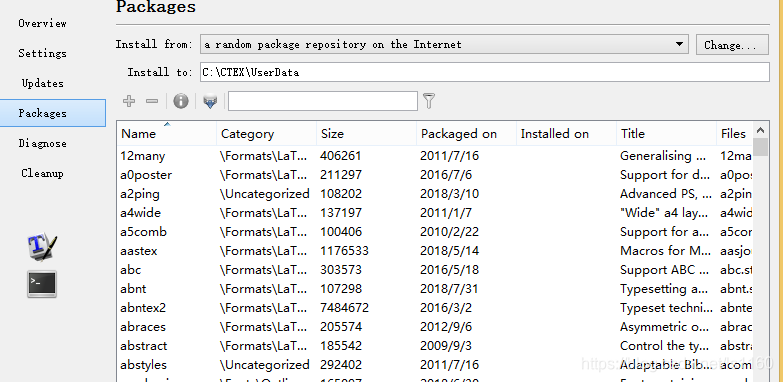This screenshot has height=382, width=783.
Task: Switch to the Overview page
Action: [x=42, y=23]
